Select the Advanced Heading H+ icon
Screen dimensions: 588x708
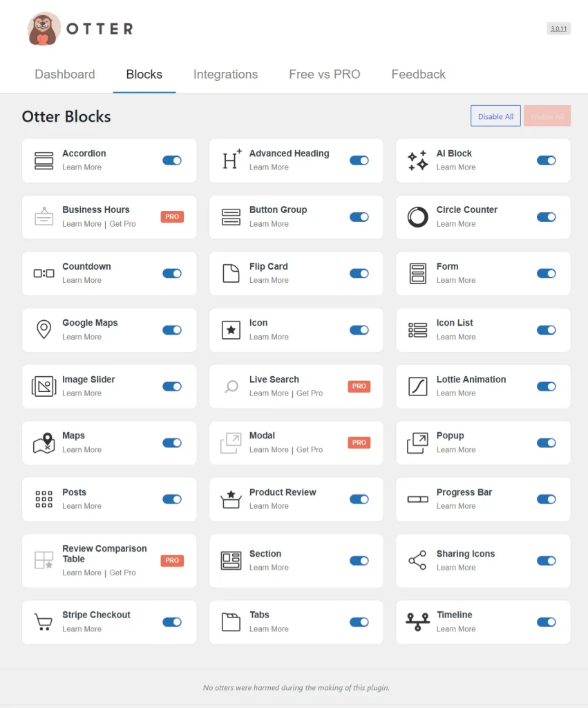pos(230,160)
